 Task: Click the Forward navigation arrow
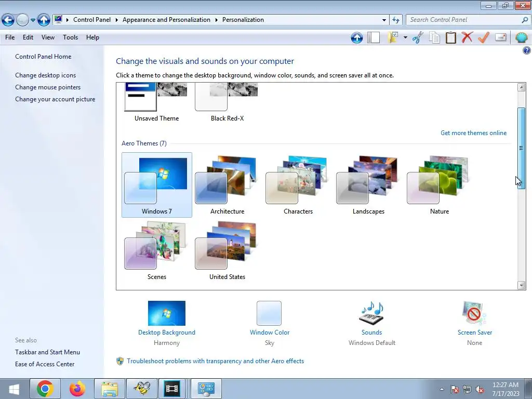[x=22, y=20]
